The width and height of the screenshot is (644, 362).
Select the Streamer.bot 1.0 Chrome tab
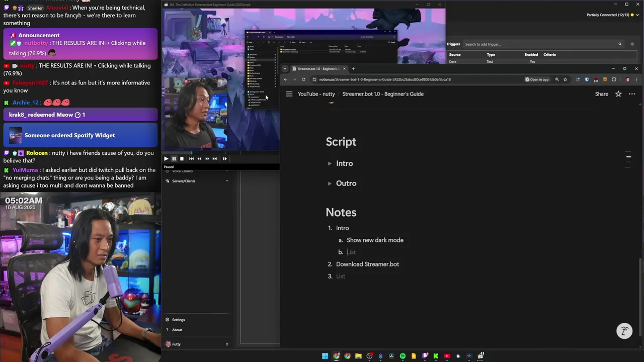click(x=319, y=69)
